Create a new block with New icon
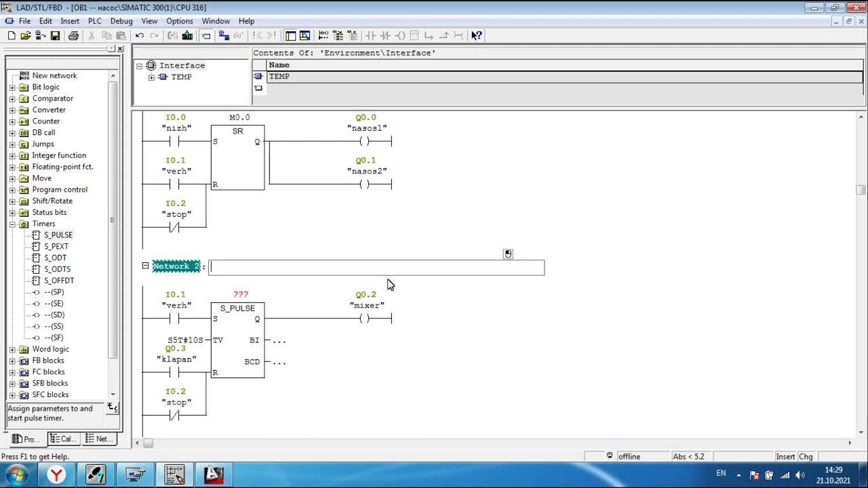 (x=12, y=36)
